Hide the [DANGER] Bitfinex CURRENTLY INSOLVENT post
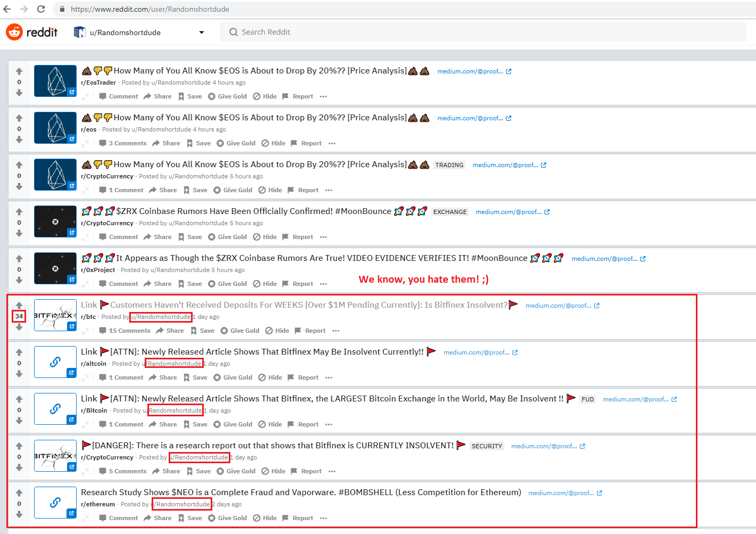 pos(273,471)
